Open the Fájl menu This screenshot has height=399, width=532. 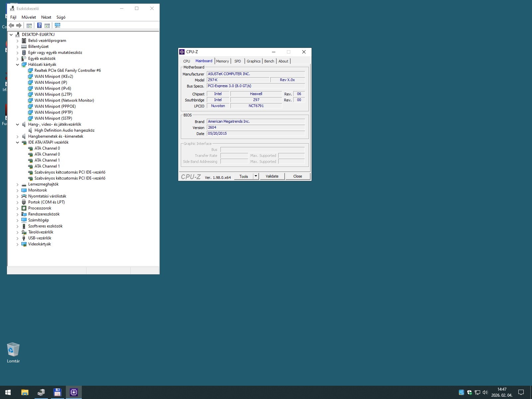pos(13,17)
